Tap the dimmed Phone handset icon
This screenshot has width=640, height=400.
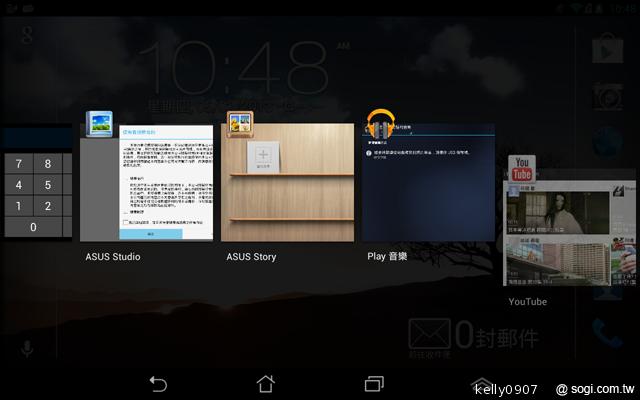pos(608,333)
